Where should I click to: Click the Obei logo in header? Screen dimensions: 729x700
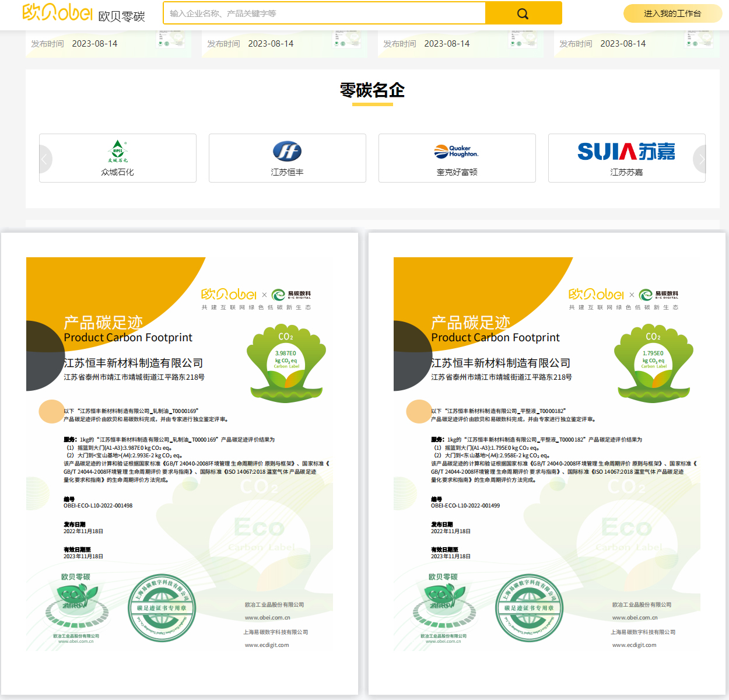(57, 12)
